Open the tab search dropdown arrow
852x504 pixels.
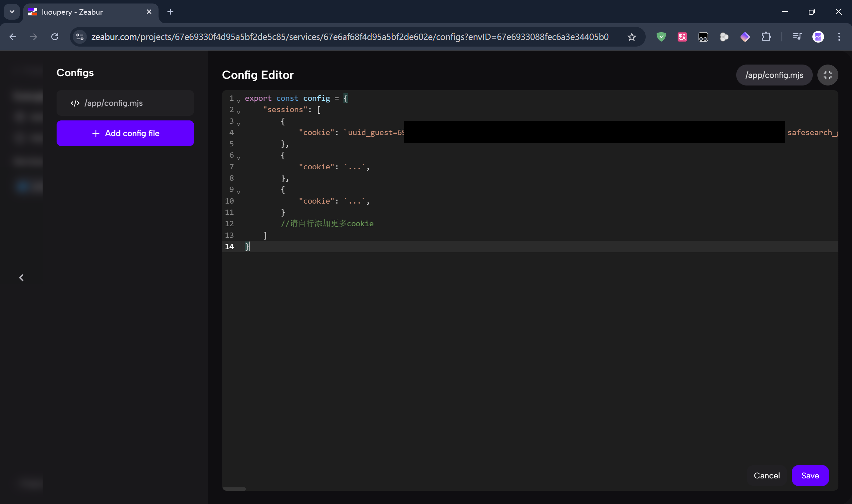12,12
